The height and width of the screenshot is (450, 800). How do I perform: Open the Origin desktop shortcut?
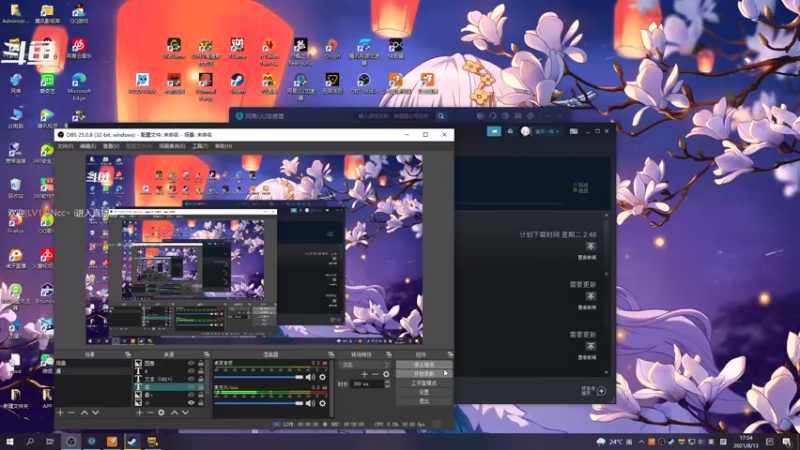(332, 49)
